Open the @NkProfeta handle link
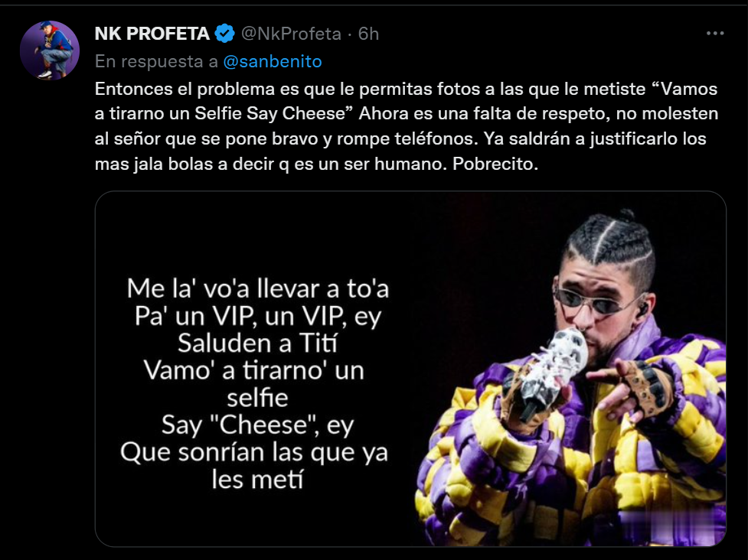 pos(291,34)
